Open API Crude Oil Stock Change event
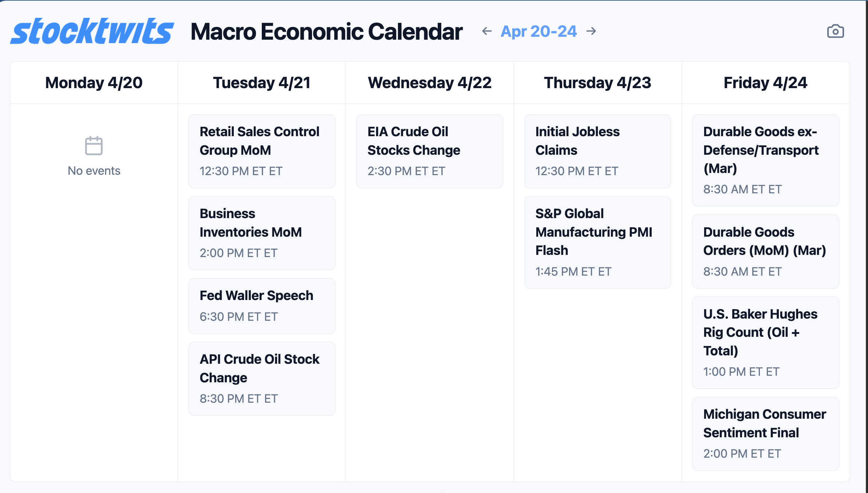 (x=261, y=379)
